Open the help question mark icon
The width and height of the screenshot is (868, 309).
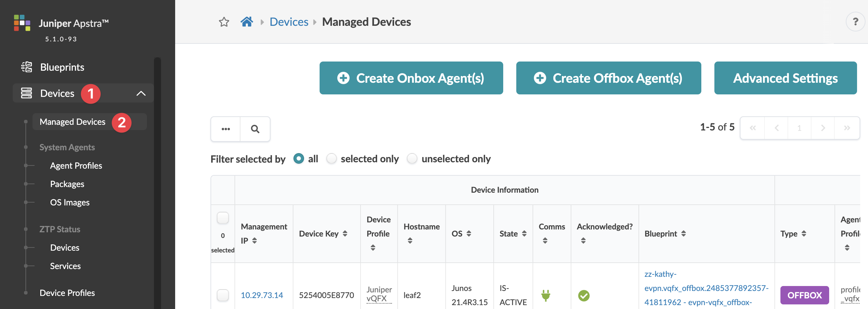coord(855,22)
